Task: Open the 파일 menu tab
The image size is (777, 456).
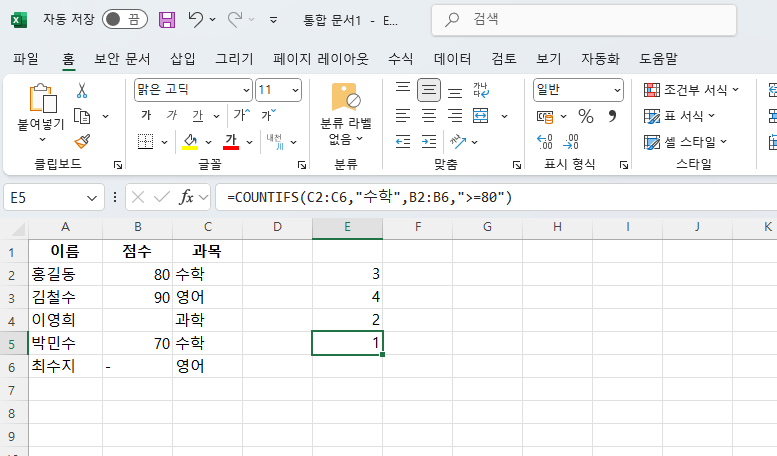Action: click(26, 59)
